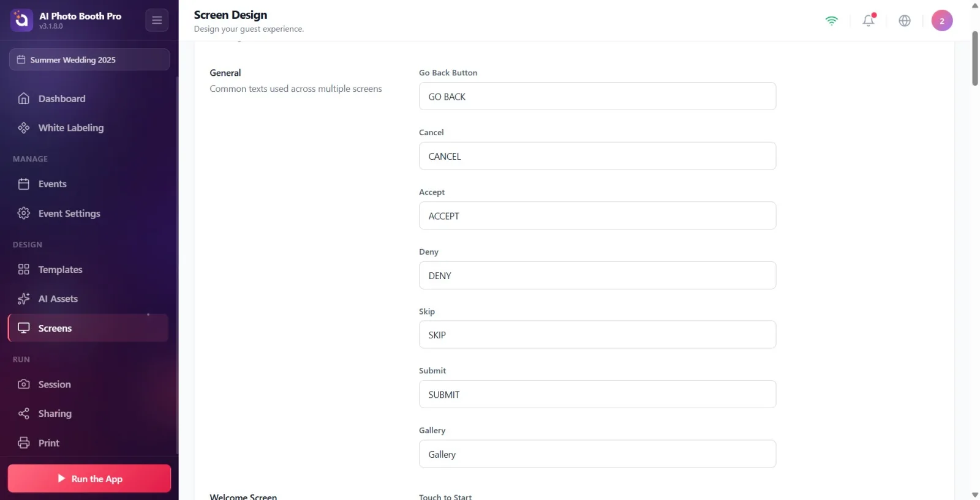Open the Dashboard page
This screenshot has width=980, height=500.
[x=89, y=99]
